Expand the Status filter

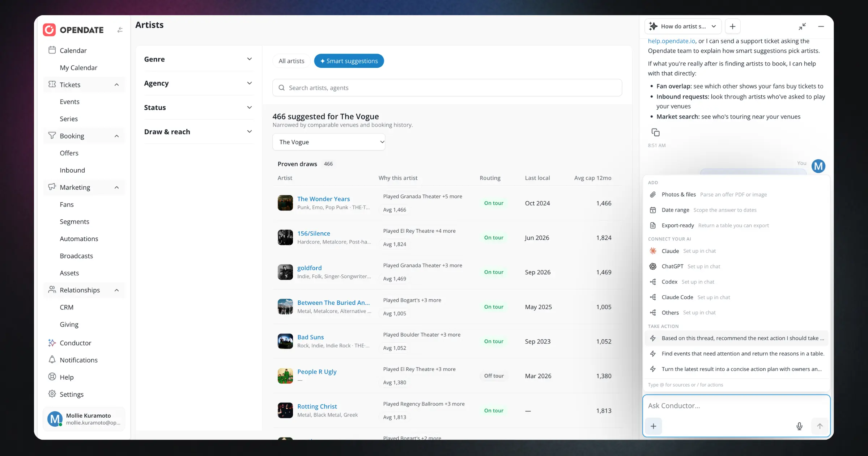[x=198, y=107]
